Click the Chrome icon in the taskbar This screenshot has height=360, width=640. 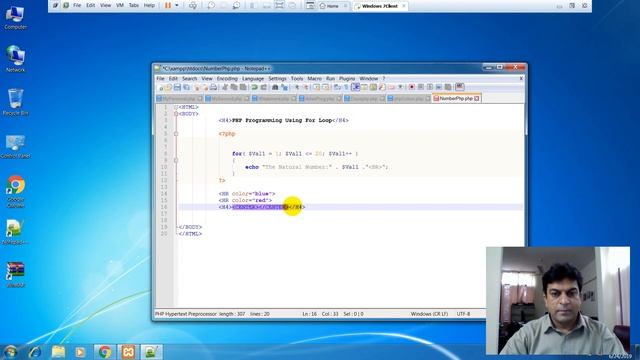click(105, 352)
